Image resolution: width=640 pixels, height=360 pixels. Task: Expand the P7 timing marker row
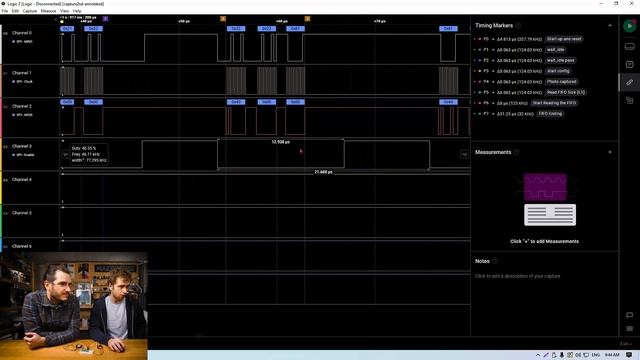[475, 113]
